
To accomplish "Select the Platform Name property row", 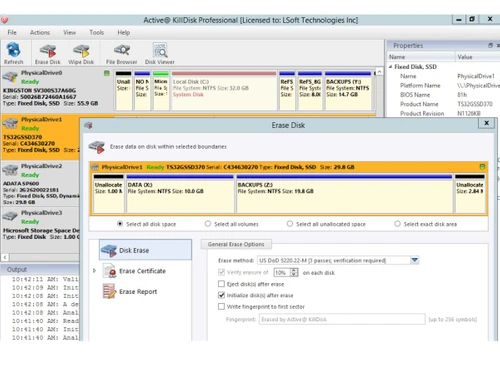I will click(443, 85).
